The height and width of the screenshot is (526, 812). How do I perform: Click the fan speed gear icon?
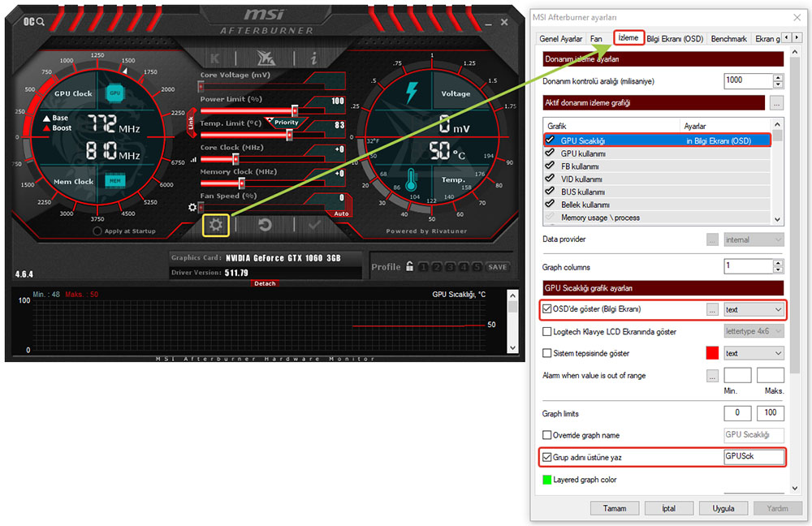click(192, 207)
